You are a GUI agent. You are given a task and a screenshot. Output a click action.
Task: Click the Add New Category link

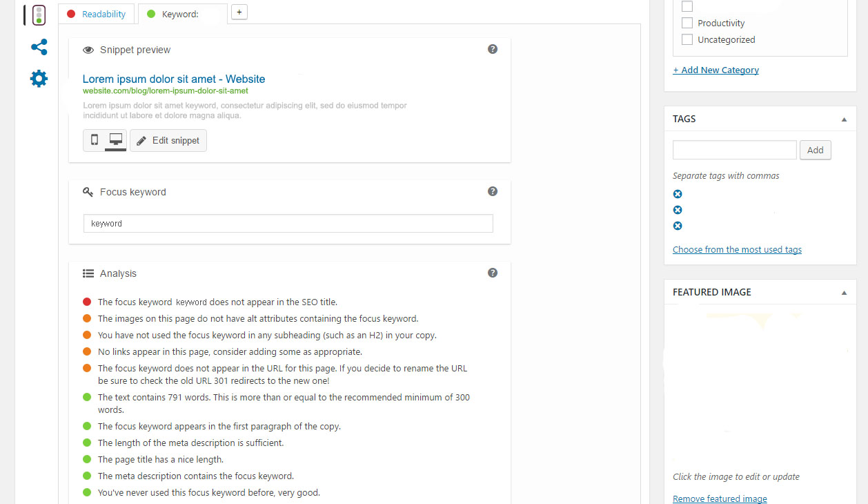click(716, 70)
